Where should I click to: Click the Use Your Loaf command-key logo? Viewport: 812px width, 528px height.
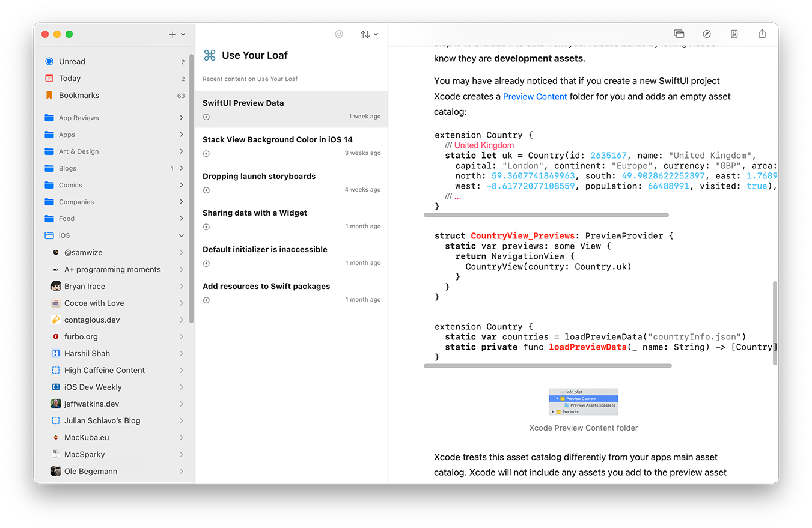[210, 55]
